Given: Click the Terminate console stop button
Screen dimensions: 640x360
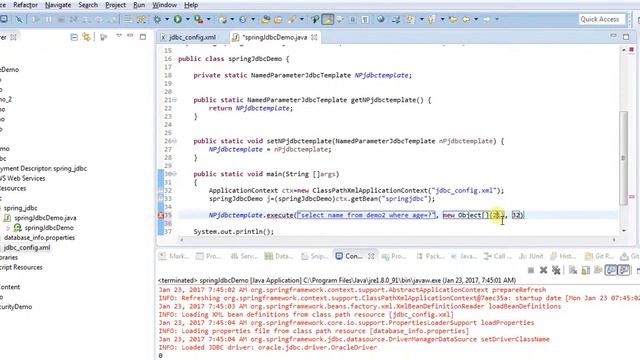Looking at the screenshot, I should tap(531, 270).
